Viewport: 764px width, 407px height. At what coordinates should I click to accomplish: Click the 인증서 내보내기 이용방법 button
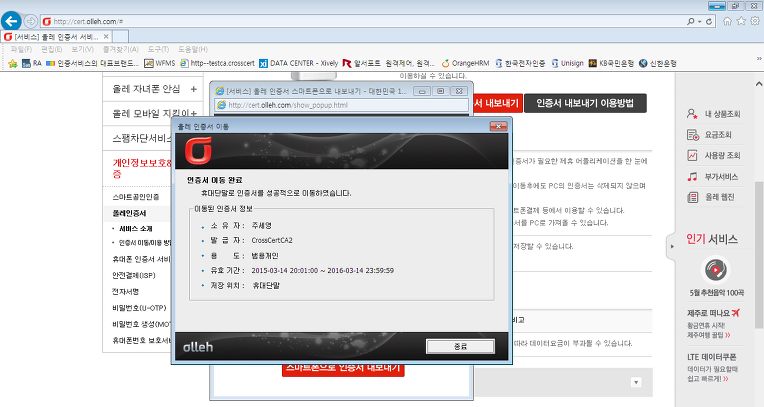(x=585, y=103)
